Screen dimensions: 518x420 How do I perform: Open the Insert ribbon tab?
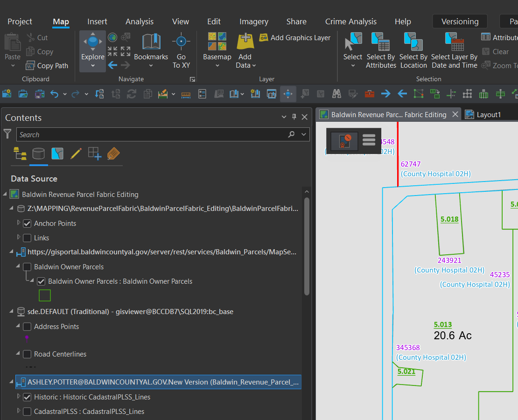pos(97,21)
